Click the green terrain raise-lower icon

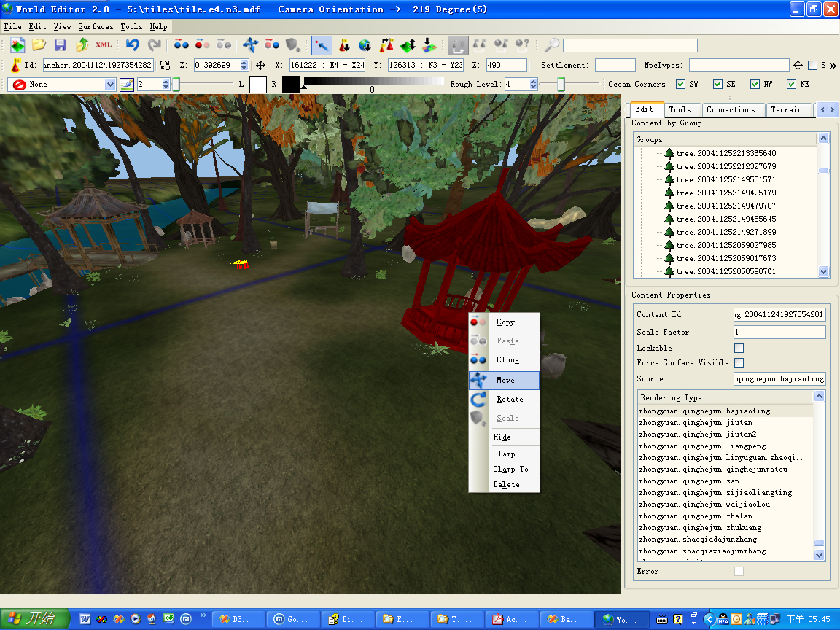[408, 45]
